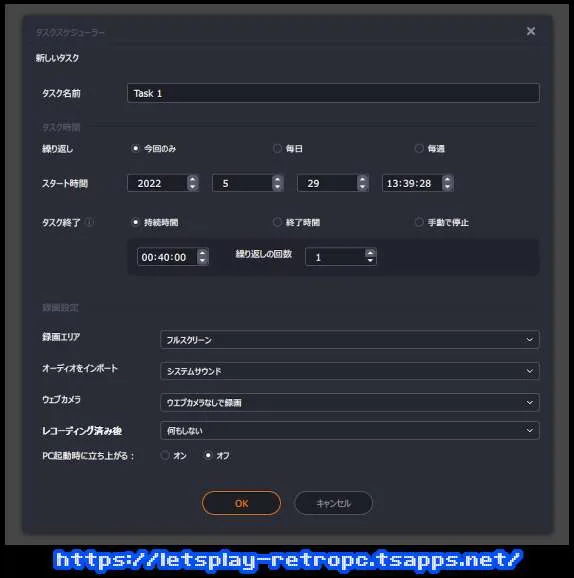Viewport: 574px width, 578px height.
Task: Open the ウェブカメラ dropdown
Action: tap(350, 402)
